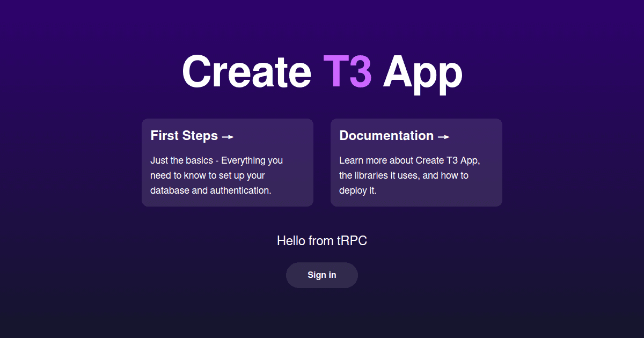
Task: Click the First Steps heading
Action: click(x=184, y=136)
